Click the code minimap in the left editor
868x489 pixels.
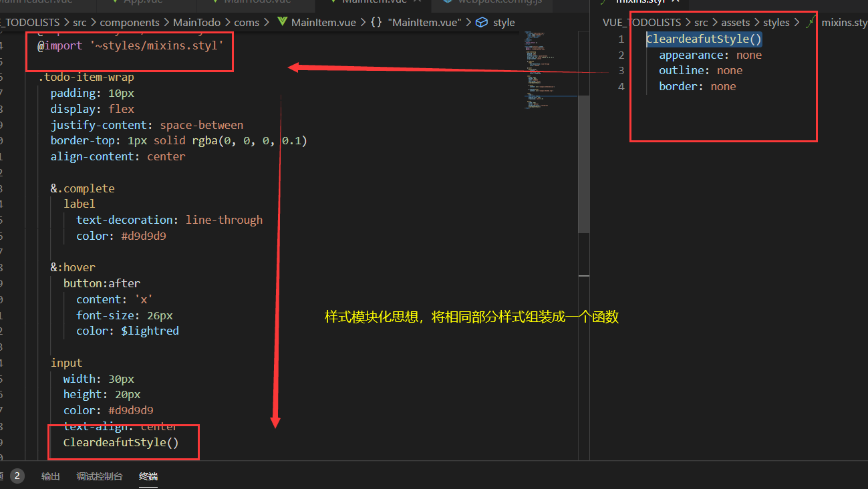coord(550,70)
